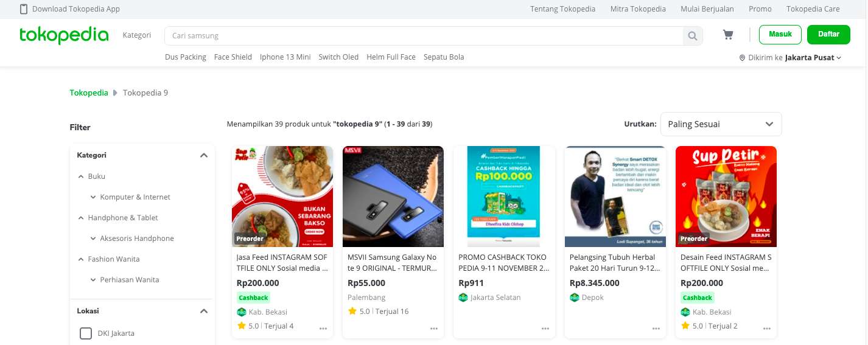
Task: Expand the Komputer & Internet subcategory
Action: (93, 197)
